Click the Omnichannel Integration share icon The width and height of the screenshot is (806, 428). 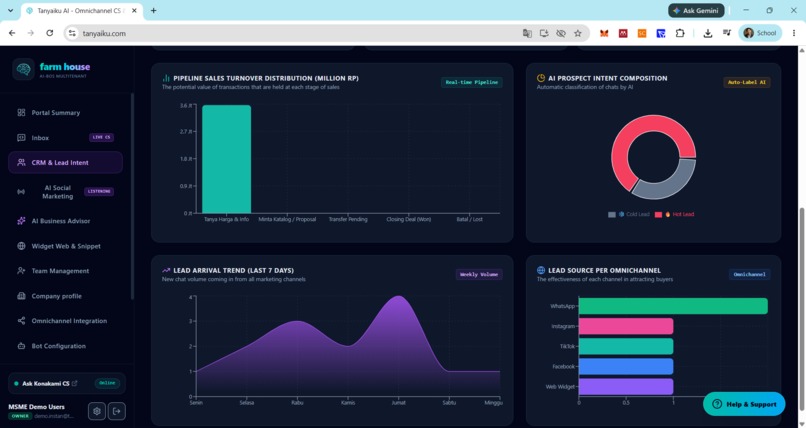click(21, 321)
